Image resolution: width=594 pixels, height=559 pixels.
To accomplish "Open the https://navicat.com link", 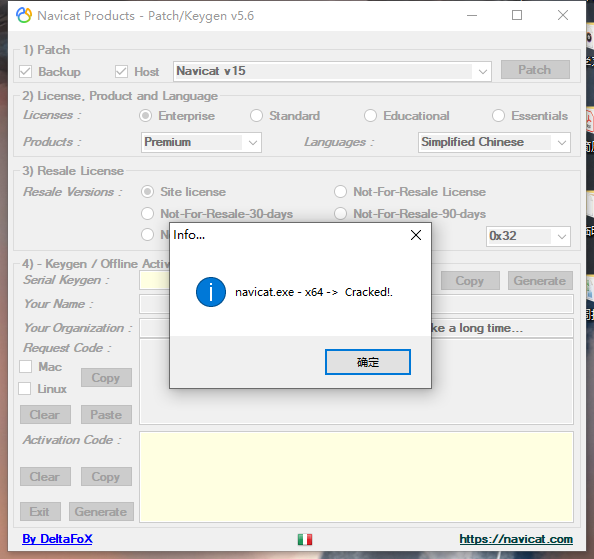I will (x=516, y=539).
